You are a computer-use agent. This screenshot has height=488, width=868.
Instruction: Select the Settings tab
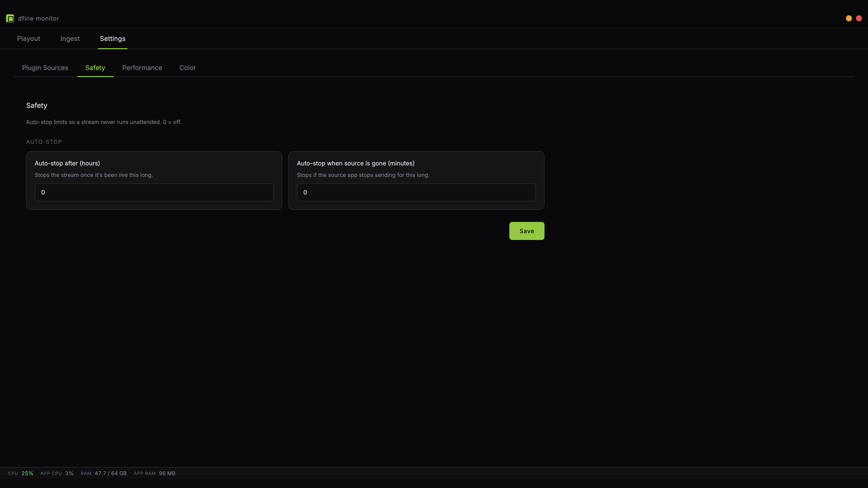tap(113, 39)
